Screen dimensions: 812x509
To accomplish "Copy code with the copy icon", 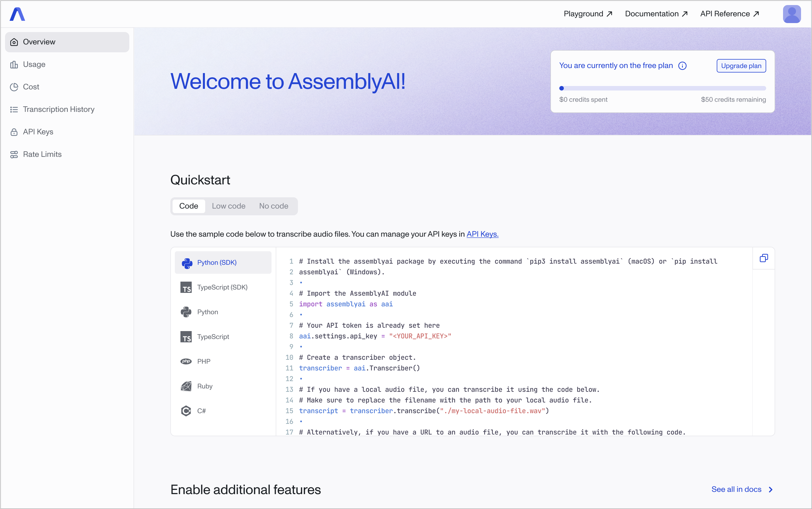I will (764, 258).
